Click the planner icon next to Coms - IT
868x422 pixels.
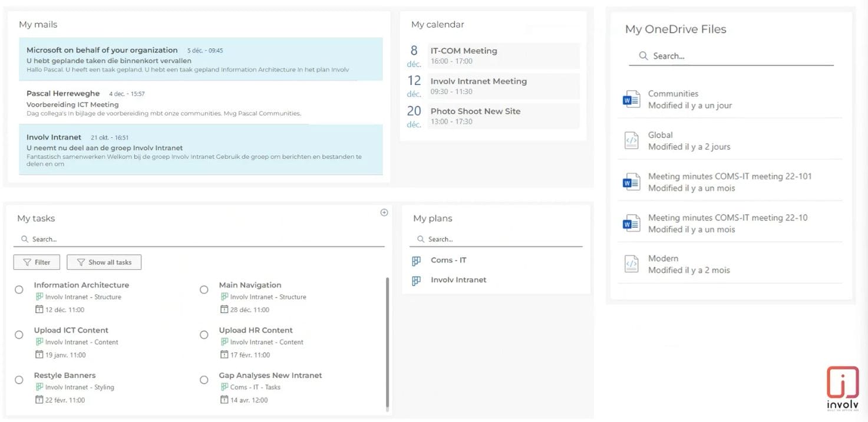[x=417, y=261]
